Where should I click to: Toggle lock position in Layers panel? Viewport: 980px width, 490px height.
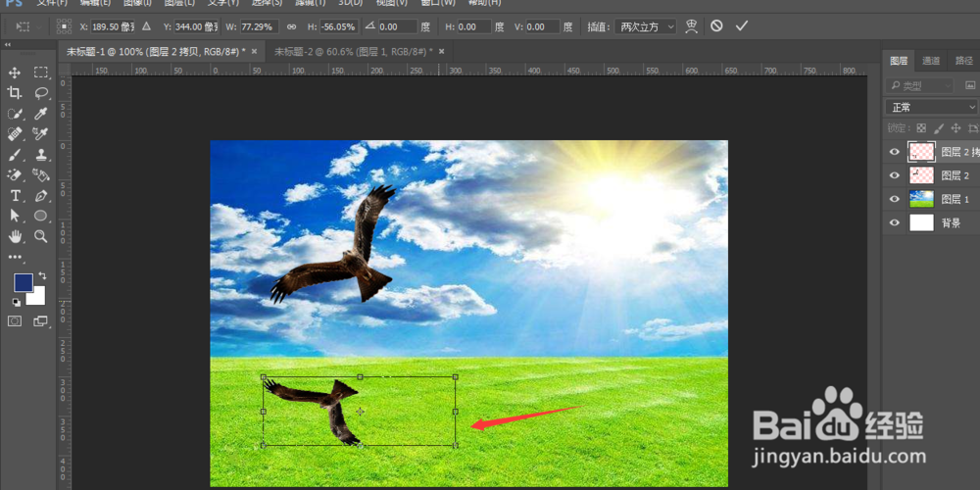955,128
